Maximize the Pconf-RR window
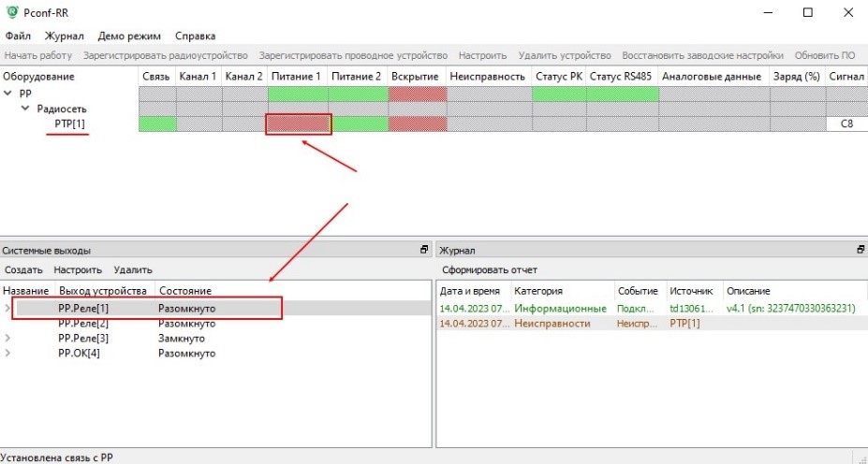 click(x=807, y=13)
